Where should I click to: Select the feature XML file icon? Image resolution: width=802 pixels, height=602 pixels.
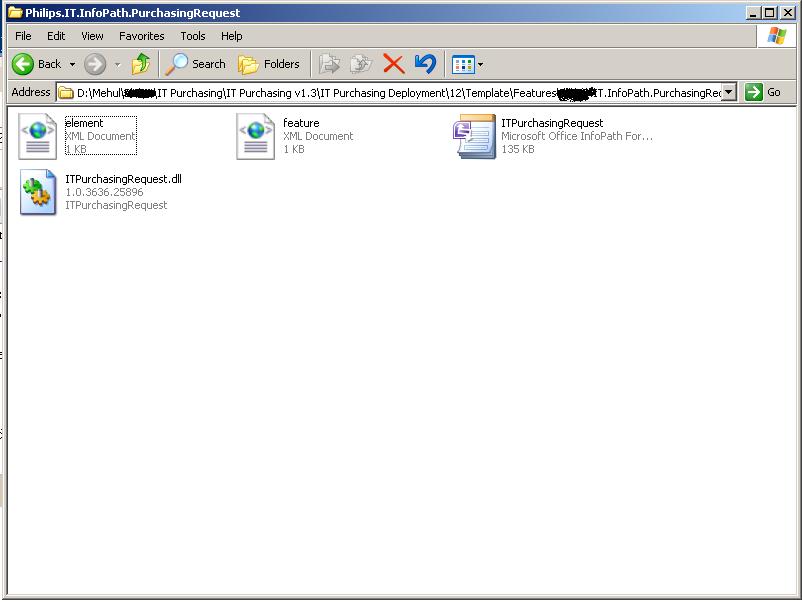click(255, 137)
